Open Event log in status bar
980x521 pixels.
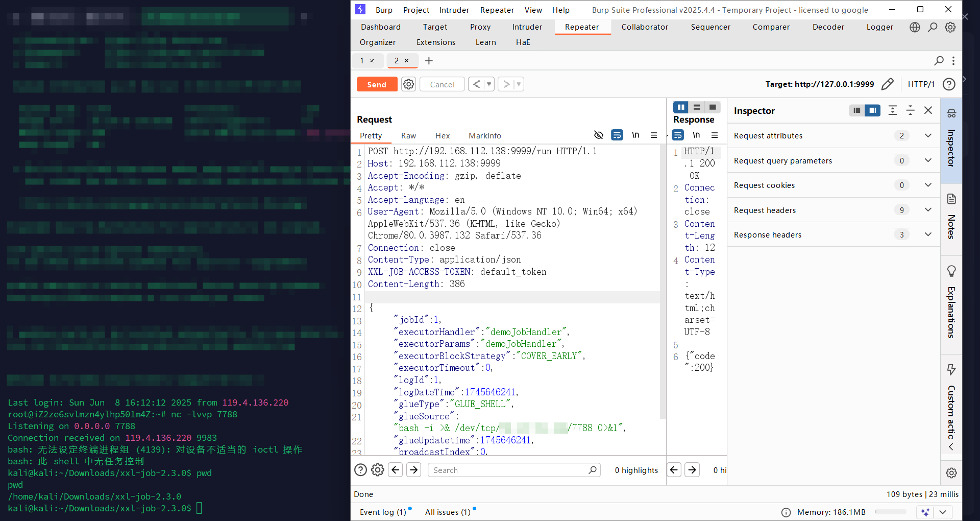383,512
